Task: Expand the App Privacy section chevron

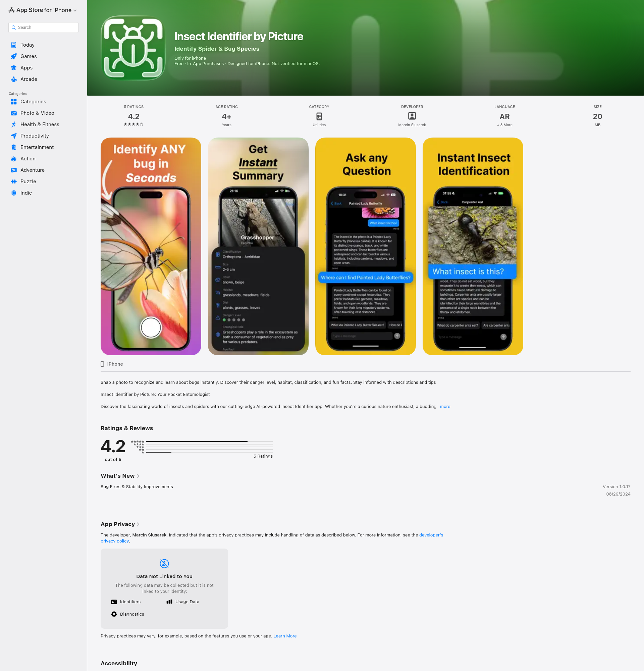Action: pyautogui.click(x=138, y=524)
